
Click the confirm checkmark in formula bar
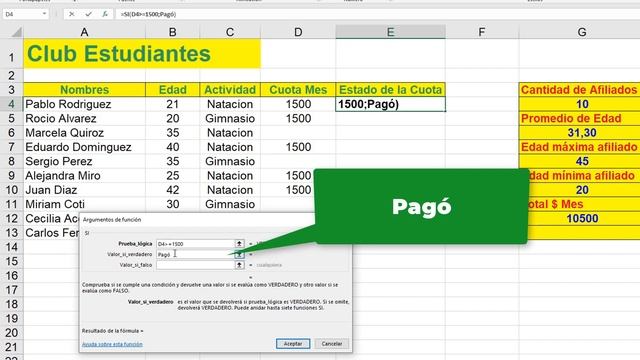coord(88,14)
